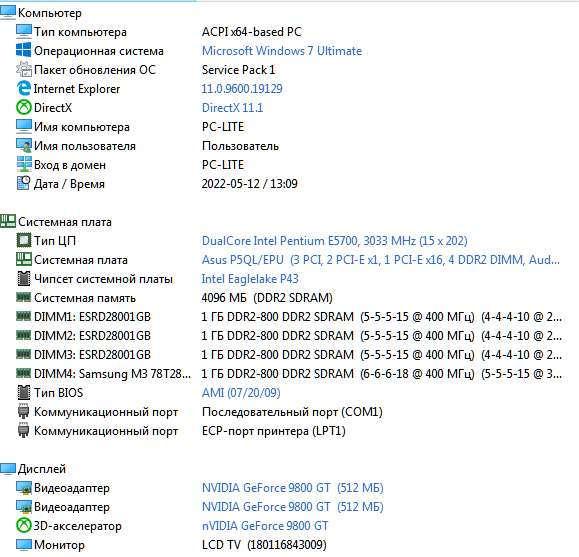The width and height of the screenshot is (579, 557).
Task: Click the memory module icon for DIMM1
Action: point(24,316)
